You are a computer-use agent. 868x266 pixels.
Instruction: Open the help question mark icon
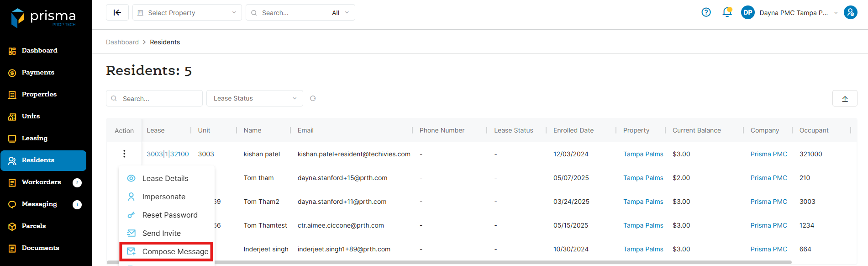pyautogui.click(x=706, y=12)
